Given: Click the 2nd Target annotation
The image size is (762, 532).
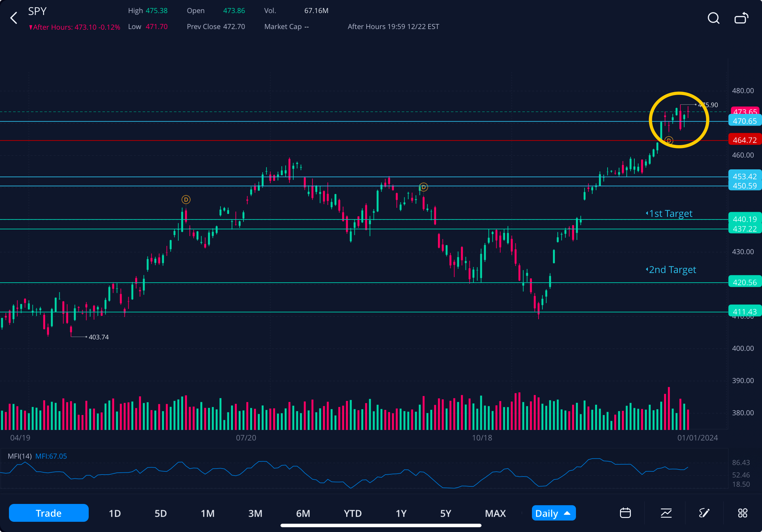Looking at the screenshot, I should pos(671,269).
